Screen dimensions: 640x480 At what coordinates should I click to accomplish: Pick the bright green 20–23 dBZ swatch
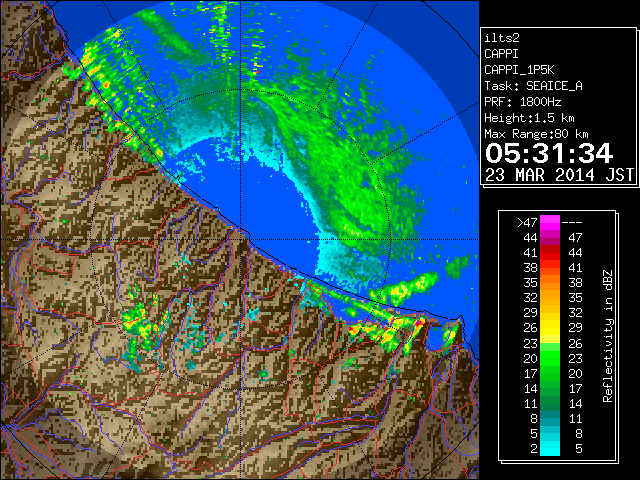(550, 358)
